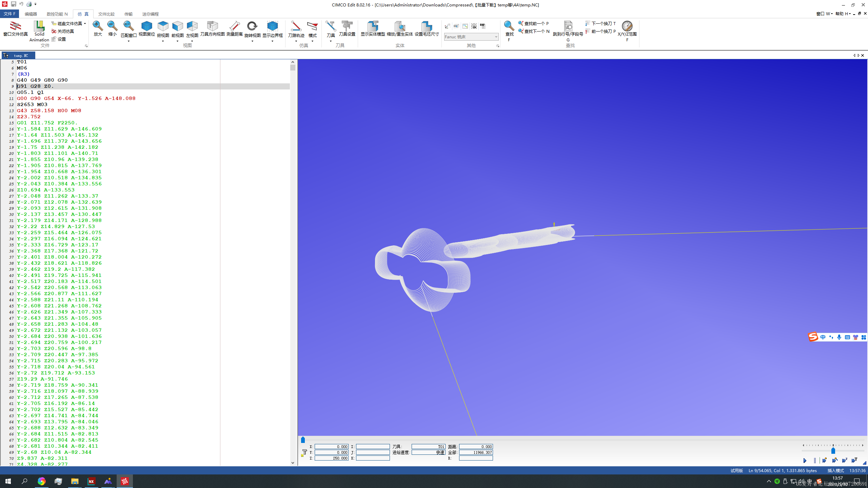Go to previous tool change (前一个换刀 P)
This screenshot has width=868, height=488.
tap(600, 31)
